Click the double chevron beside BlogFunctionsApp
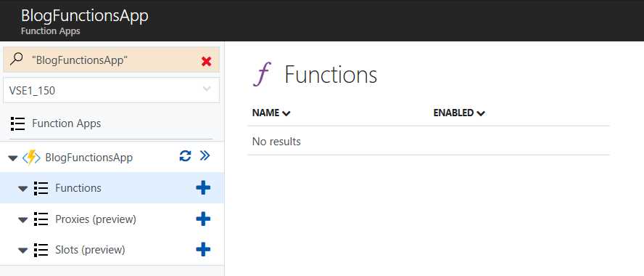644x276 pixels. click(x=205, y=155)
